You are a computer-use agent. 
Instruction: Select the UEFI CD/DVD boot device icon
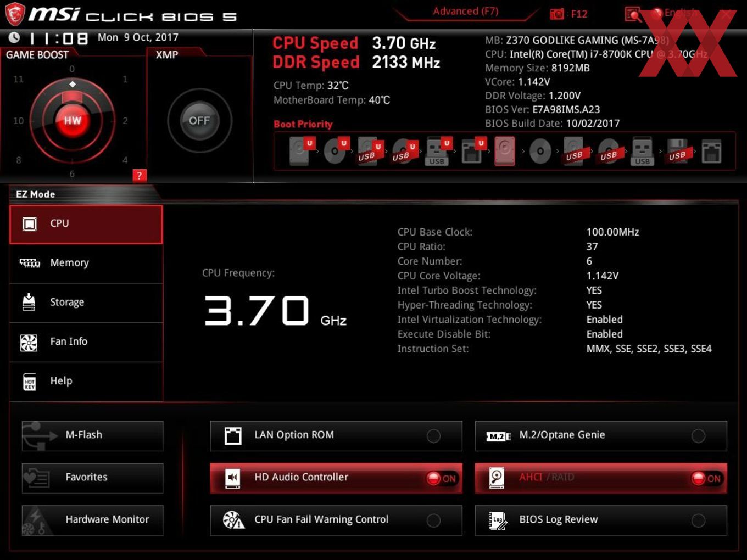[x=335, y=151]
